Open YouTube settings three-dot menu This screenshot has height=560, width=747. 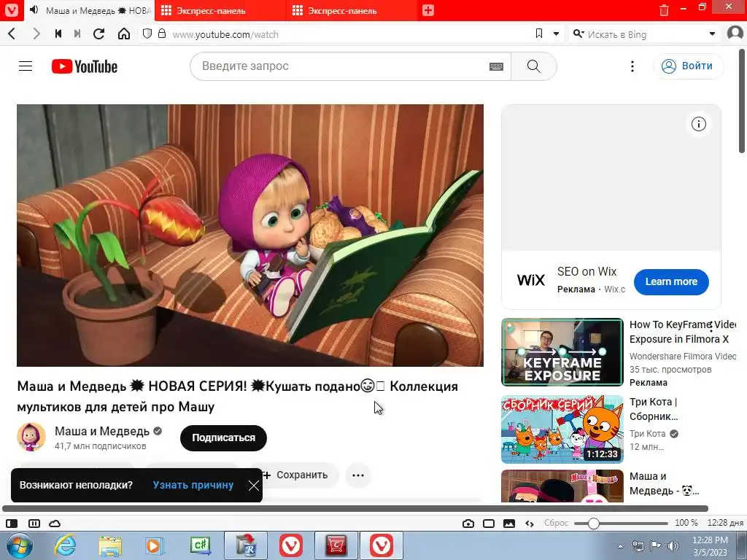632,66
